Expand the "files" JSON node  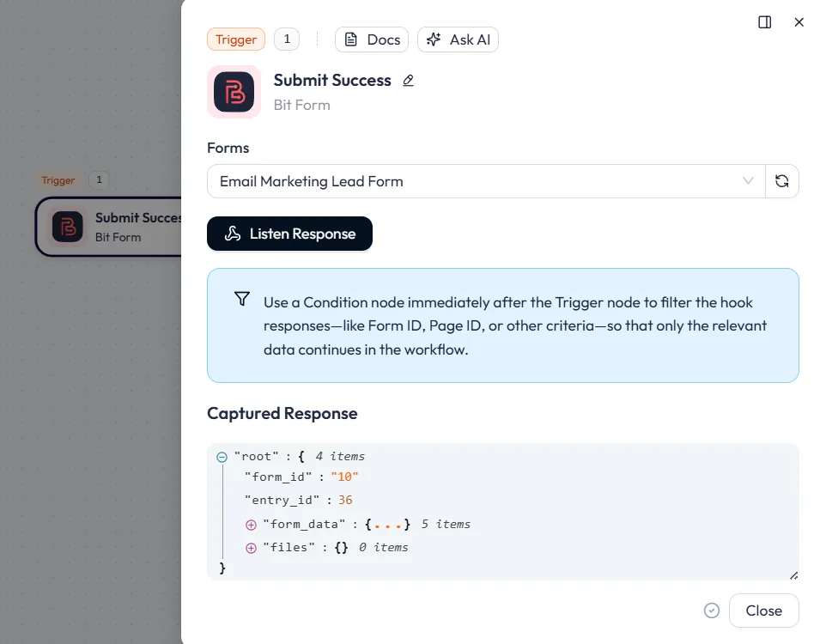point(251,548)
